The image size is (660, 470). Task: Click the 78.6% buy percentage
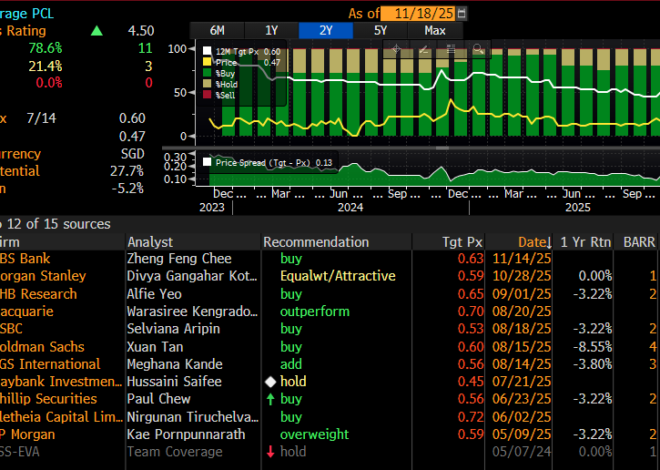click(x=45, y=48)
